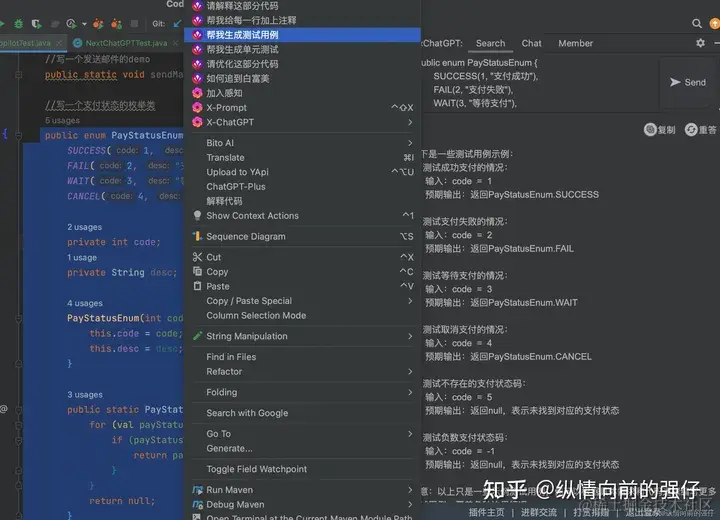Click the 加入感知 pink icon

point(197,93)
